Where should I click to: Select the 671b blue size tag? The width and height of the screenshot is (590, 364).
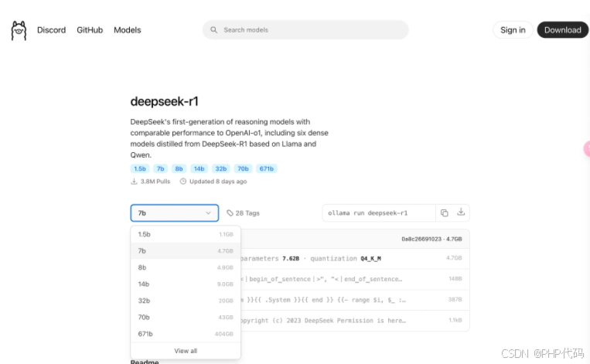pos(267,168)
